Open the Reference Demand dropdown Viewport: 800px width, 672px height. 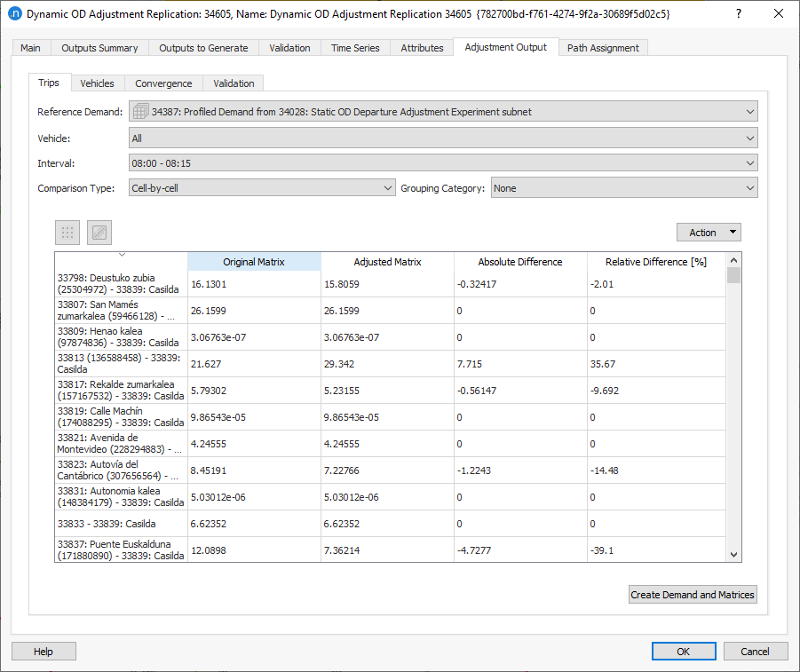[442, 112]
